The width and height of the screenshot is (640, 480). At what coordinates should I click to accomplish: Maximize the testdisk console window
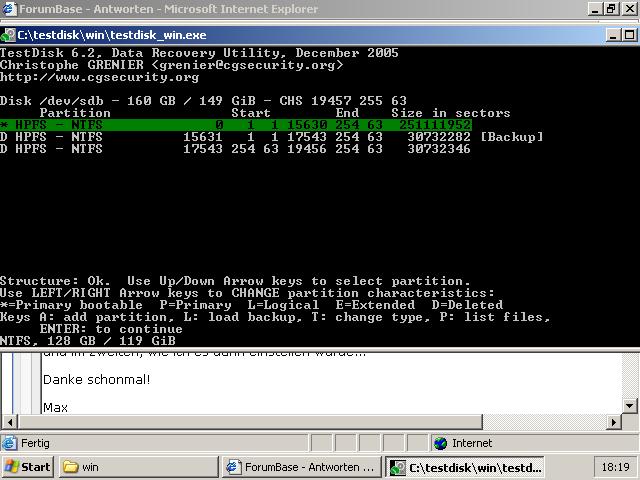point(629,35)
